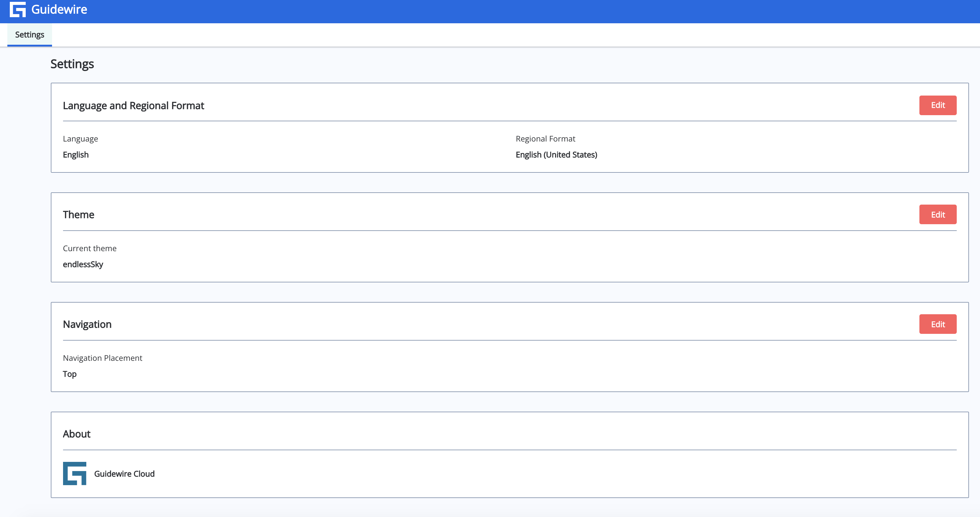Click the 'About' section heading
This screenshot has width=980, height=517.
tap(77, 434)
